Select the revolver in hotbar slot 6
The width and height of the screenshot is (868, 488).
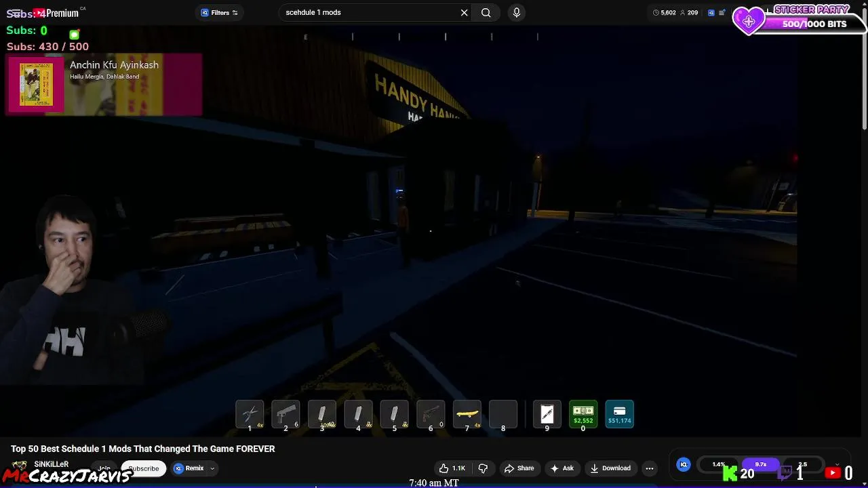[431, 415]
